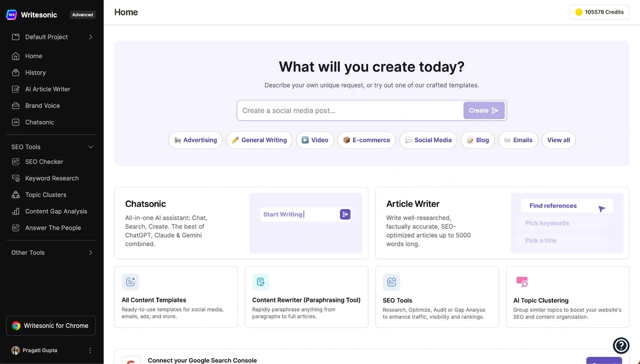640x364 pixels.
Task: Check your 105578 Credits balance
Action: tap(599, 12)
